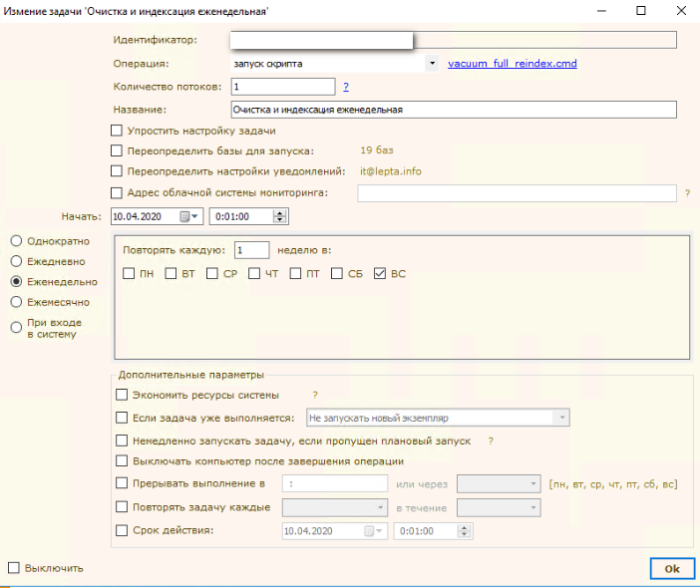
Task: Click the it@lepta.info notification address
Action: [391, 171]
